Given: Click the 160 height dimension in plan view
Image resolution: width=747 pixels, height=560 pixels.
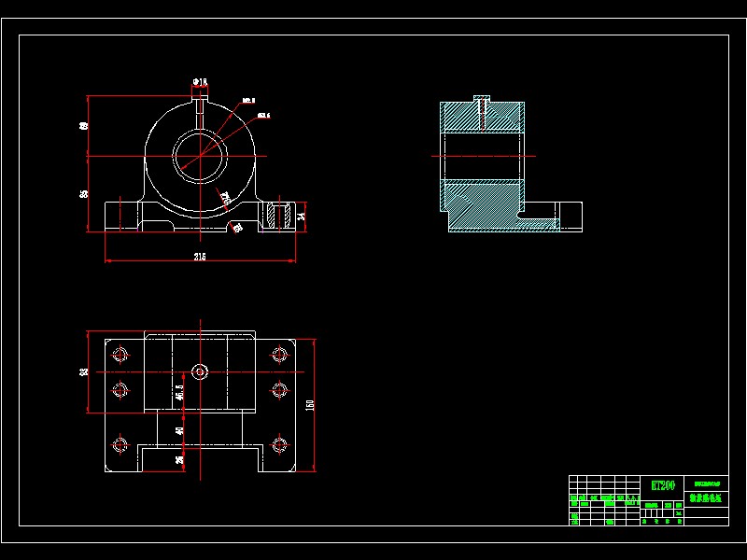Looking at the screenshot, I should (310, 405).
